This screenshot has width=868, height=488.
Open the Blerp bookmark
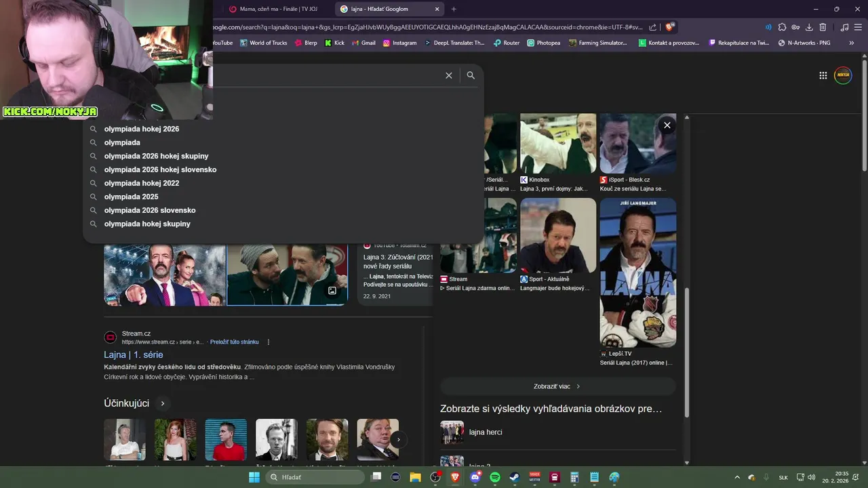pos(305,43)
